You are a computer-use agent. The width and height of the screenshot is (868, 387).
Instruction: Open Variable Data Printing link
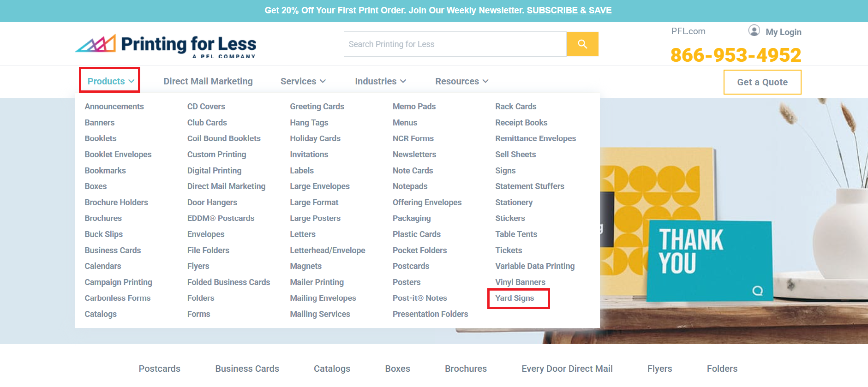point(535,266)
